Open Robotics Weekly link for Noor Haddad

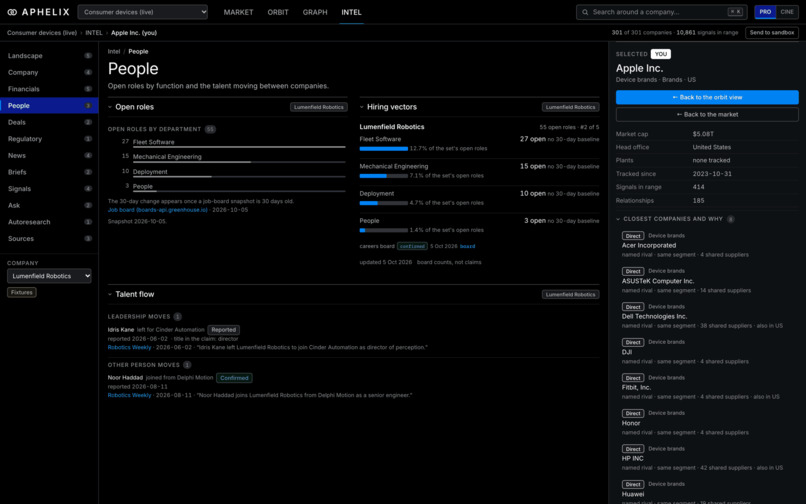[x=129, y=395]
